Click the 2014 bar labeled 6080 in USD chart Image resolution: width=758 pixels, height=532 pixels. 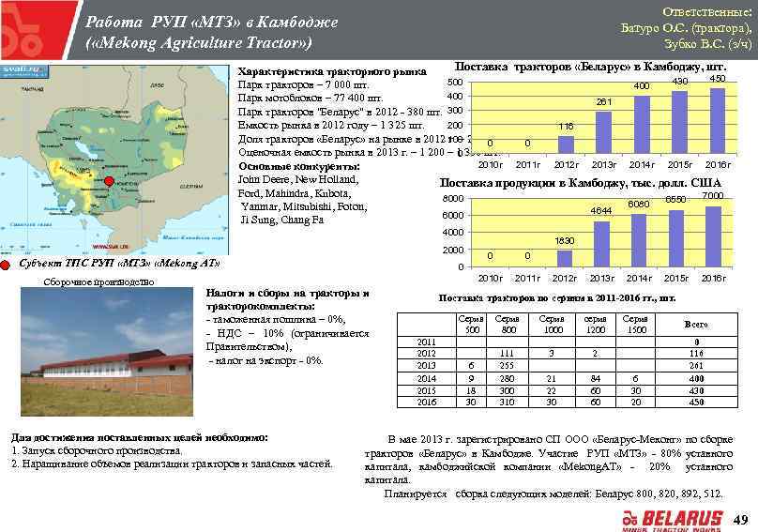coord(639,240)
